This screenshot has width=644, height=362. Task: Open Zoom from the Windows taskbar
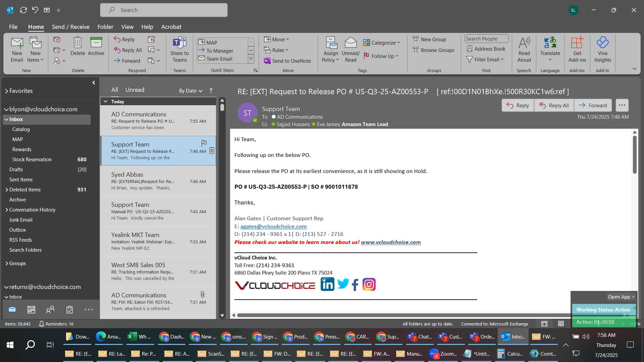(x=443, y=354)
